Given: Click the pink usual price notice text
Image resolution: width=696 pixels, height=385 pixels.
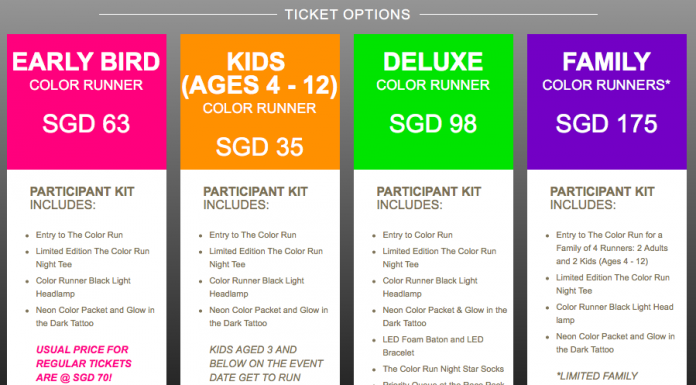Looking at the screenshot, I should click(x=84, y=364).
